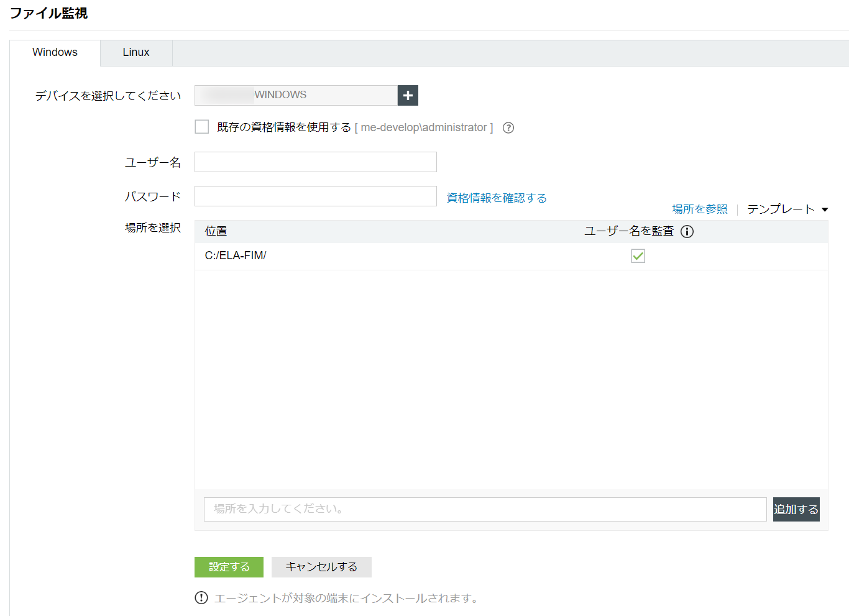Click the plus icon to add a device
The width and height of the screenshot is (849, 616).
(x=408, y=96)
